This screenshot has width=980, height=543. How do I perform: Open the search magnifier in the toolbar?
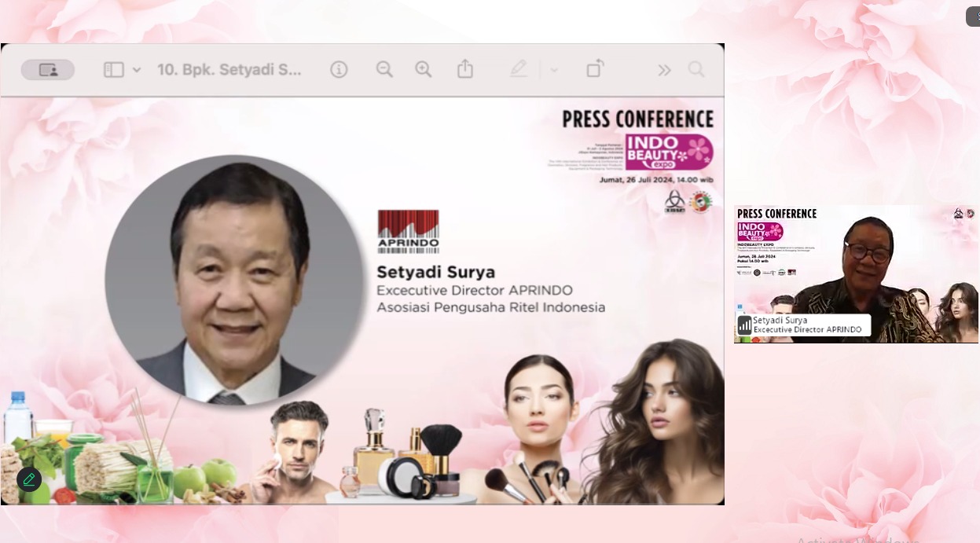tap(696, 70)
